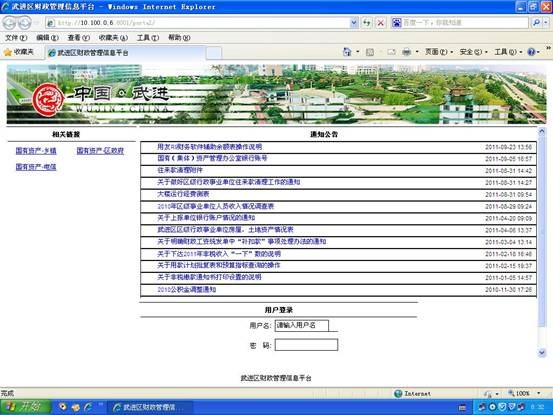Click the Read mail icon in command bar
Screen dimensions: 553x415
tap(391, 52)
